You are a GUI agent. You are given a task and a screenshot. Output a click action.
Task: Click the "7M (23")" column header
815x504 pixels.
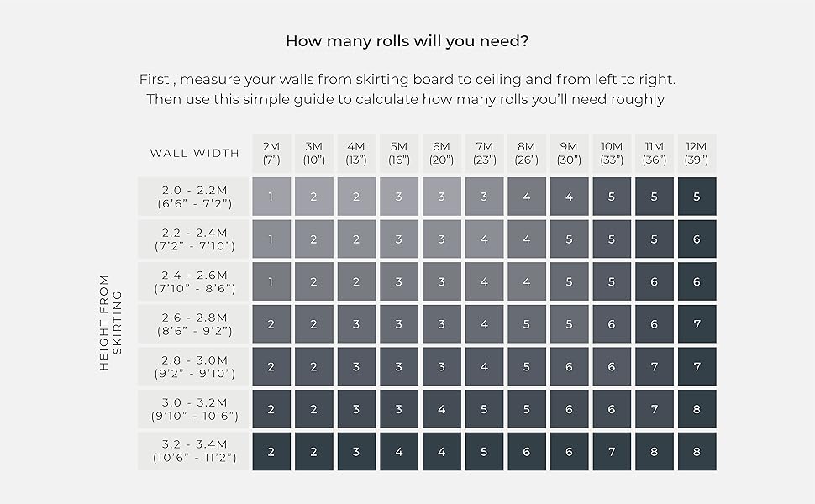coord(484,153)
